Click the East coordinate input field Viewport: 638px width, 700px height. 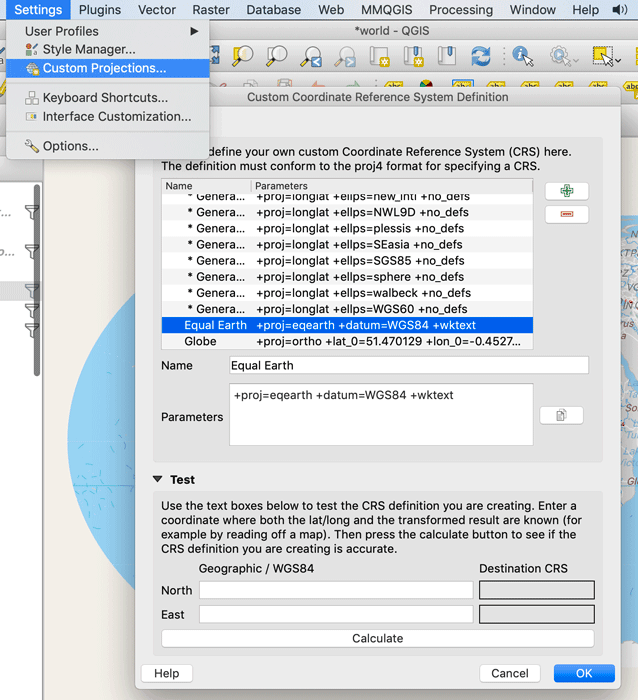coord(336,614)
